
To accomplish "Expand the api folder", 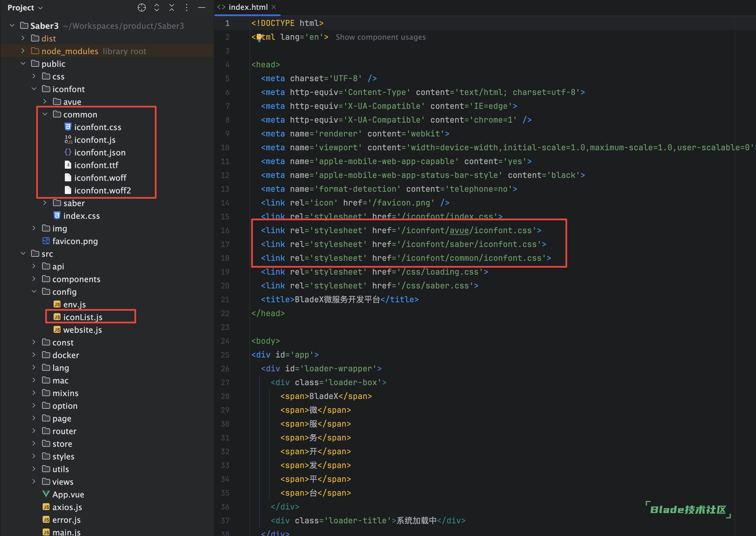I will click(x=34, y=266).
